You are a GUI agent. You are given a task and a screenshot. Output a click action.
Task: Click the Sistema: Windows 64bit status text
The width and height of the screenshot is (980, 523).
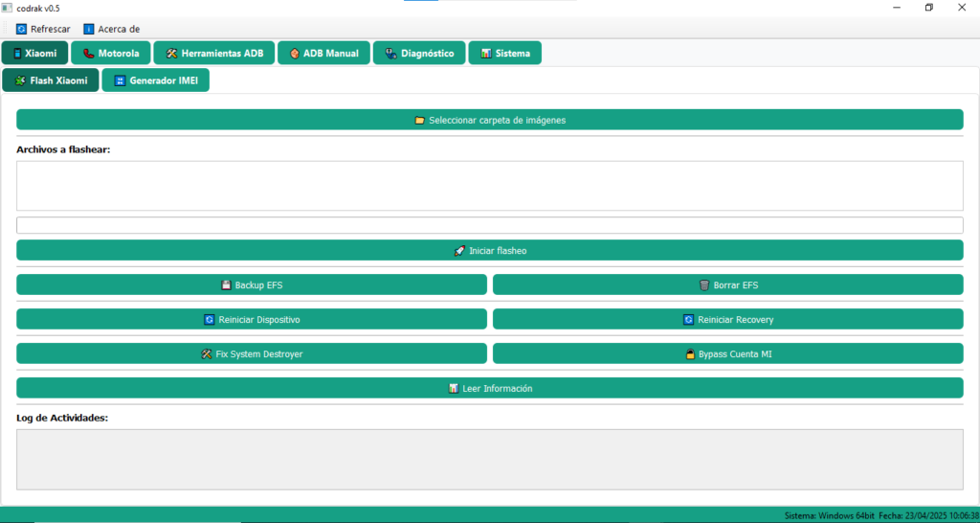pos(830,516)
